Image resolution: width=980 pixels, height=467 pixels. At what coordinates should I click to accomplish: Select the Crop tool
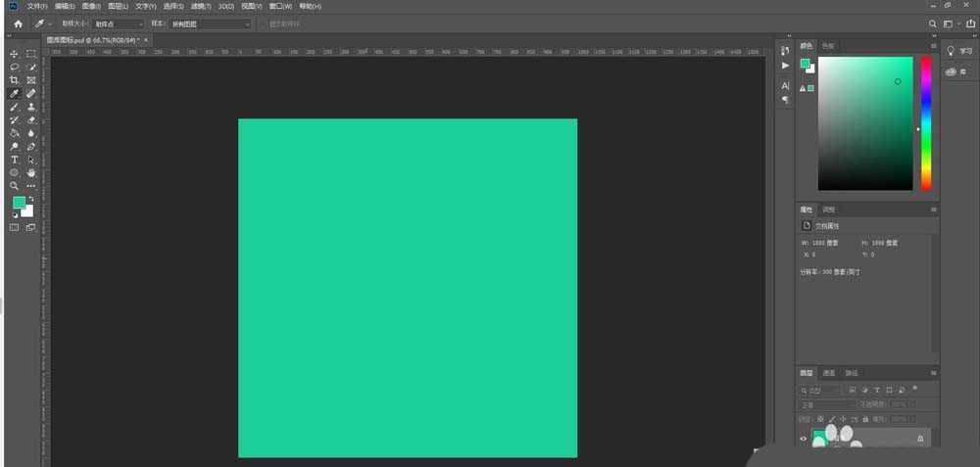[15, 80]
